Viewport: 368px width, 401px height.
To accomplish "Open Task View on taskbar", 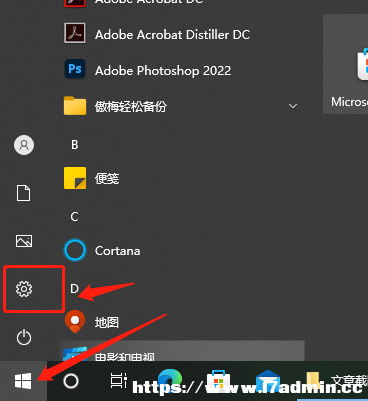I will [x=118, y=381].
